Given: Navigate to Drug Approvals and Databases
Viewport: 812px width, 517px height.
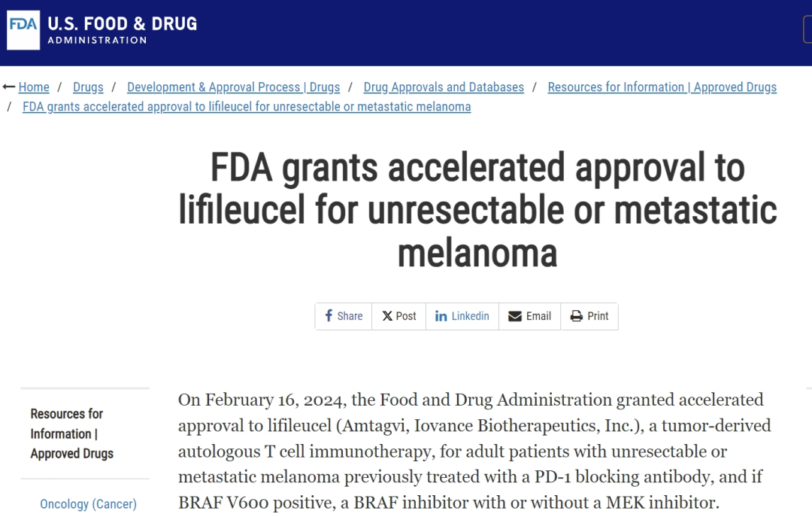Looking at the screenshot, I should click(x=444, y=87).
